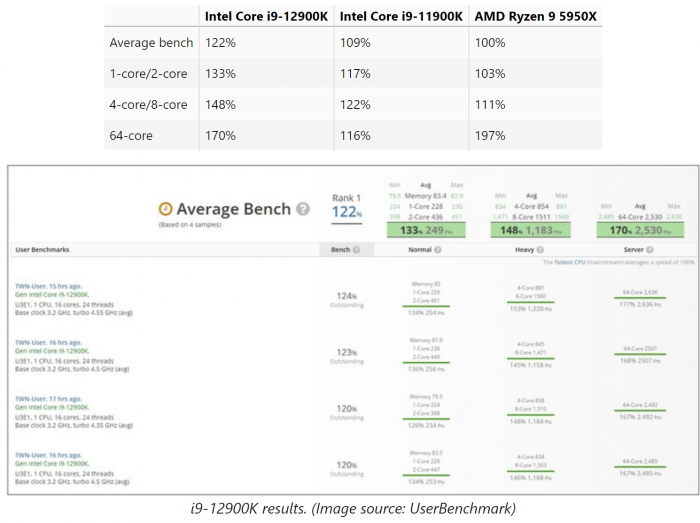
Task: Click the clock icon beside Average Bench
Action: [x=165, y=209]
